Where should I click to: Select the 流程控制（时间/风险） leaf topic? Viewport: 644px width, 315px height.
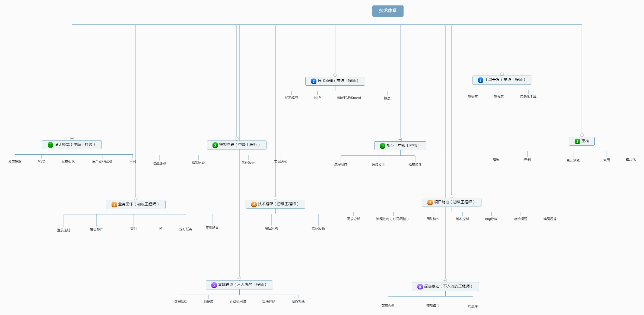pyautogui.click(x=392, y=219)
